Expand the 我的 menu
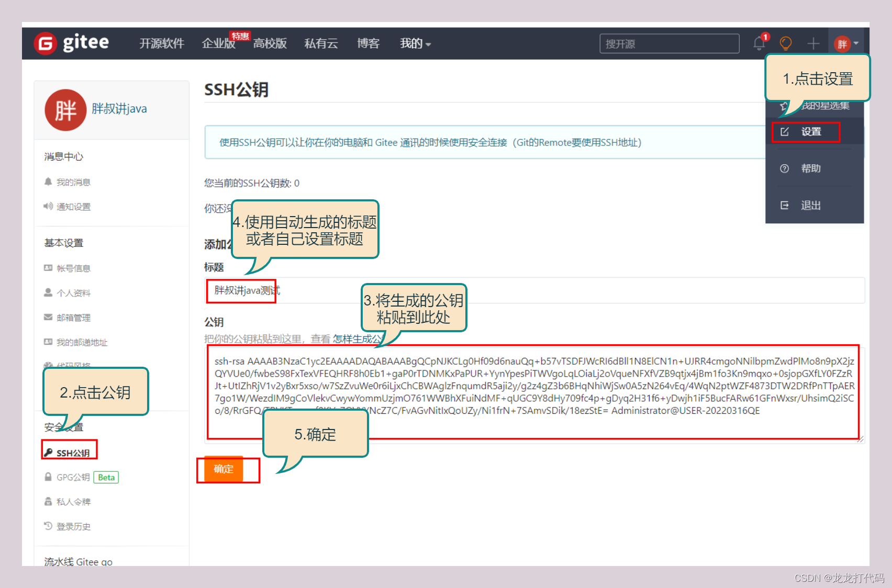 415,43
